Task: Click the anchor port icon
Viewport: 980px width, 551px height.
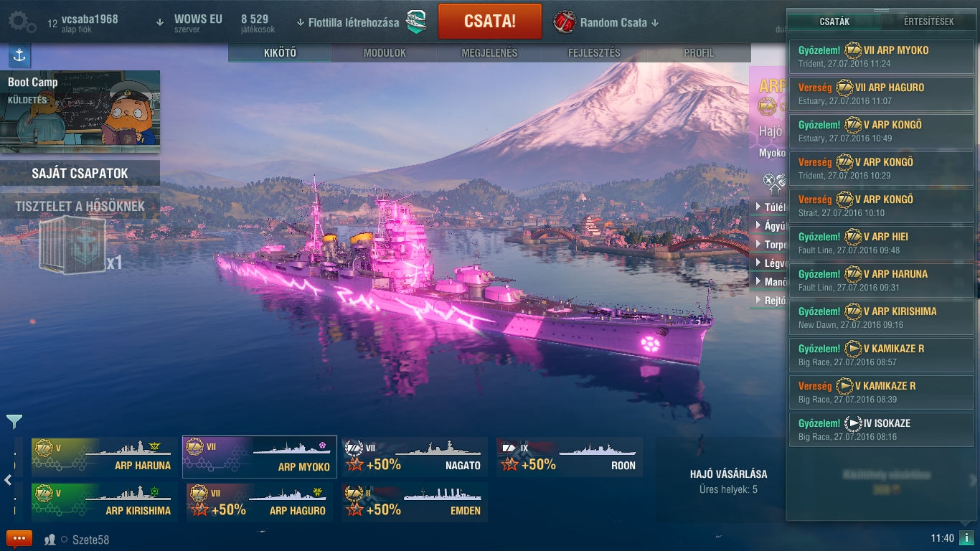Action: tap(19, 55)
